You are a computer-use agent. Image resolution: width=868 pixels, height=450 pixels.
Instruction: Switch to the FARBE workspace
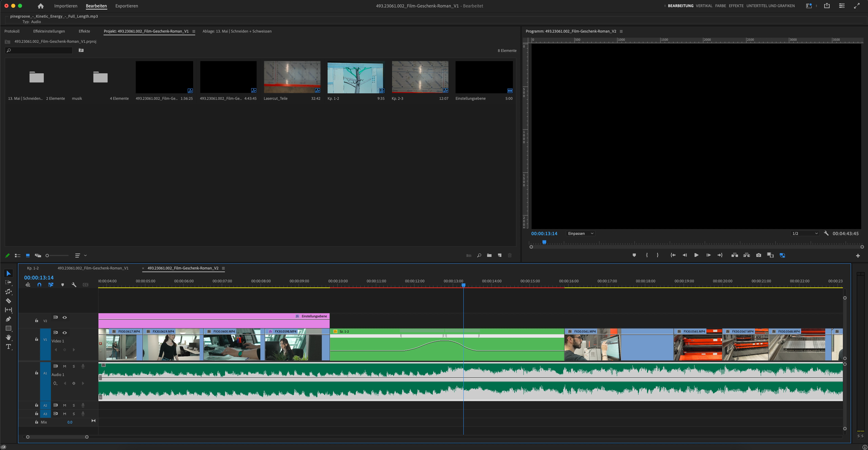(720, 6)
